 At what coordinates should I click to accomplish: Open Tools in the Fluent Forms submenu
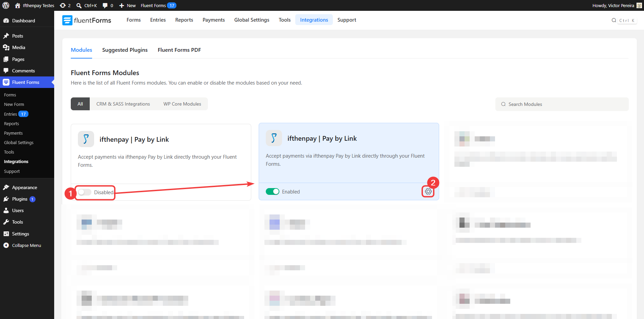(9, 152)
